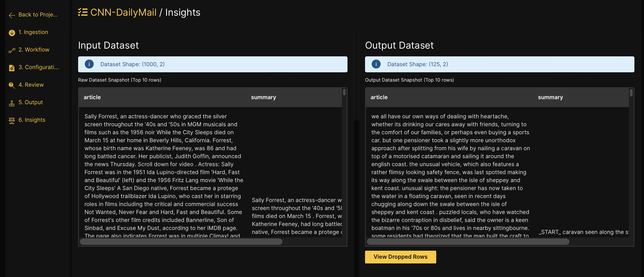Screen dimensions: 644x277
Task: Select the scales icon beside Insights
Action: coord(12,121)
